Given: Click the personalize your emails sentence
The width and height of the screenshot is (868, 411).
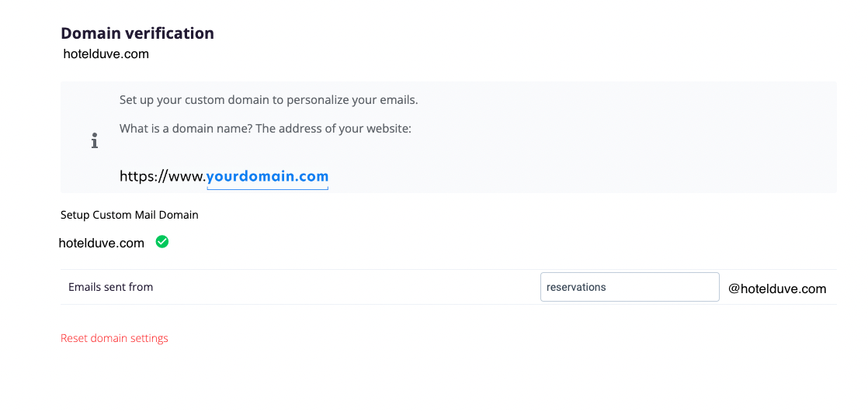Looking at the screenshot, I should 269,101.
